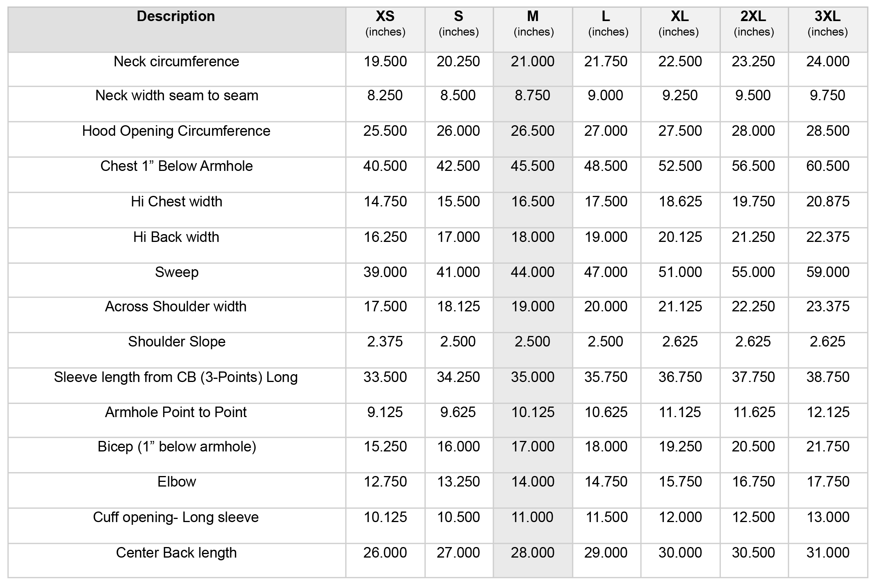Click the 2XL column header

click(753, 23)
